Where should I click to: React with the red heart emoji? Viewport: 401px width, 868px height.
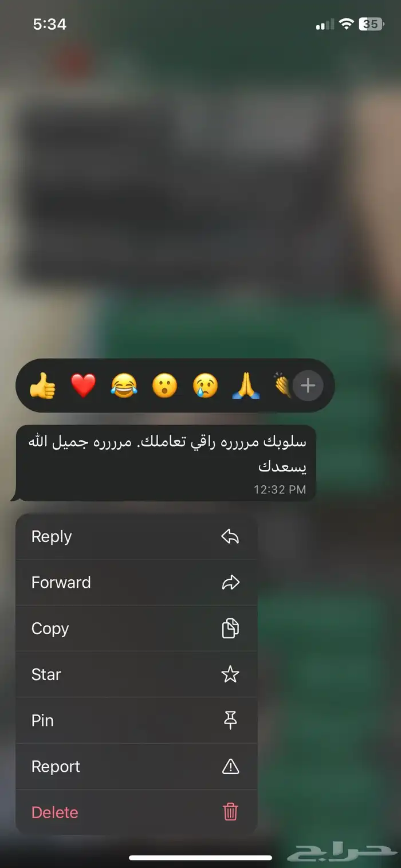tap(84, 386)
